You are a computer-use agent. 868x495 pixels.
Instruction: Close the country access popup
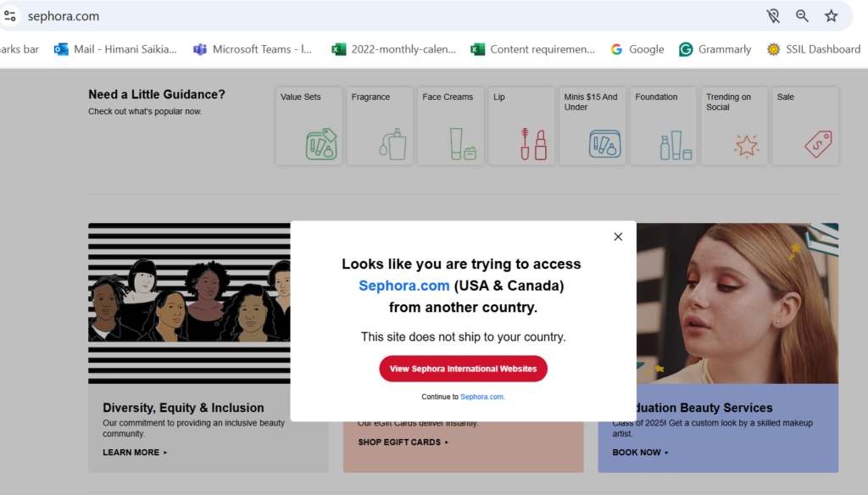[x=618, y=236]
